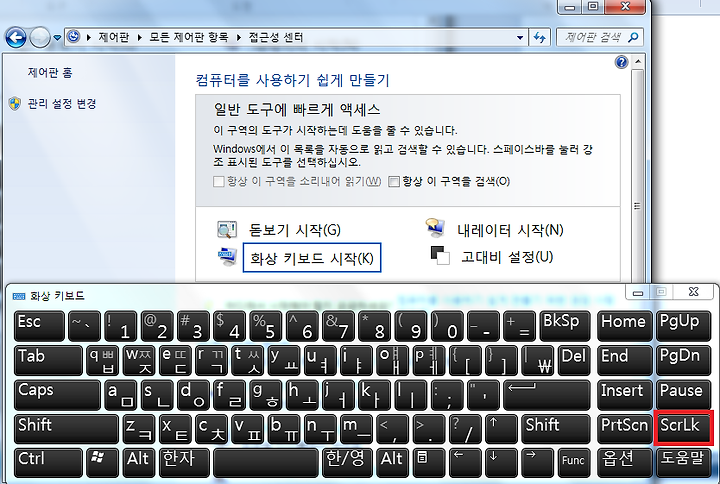Tap the left arrow key
This screenshot has width=720, height=484.
466,463
